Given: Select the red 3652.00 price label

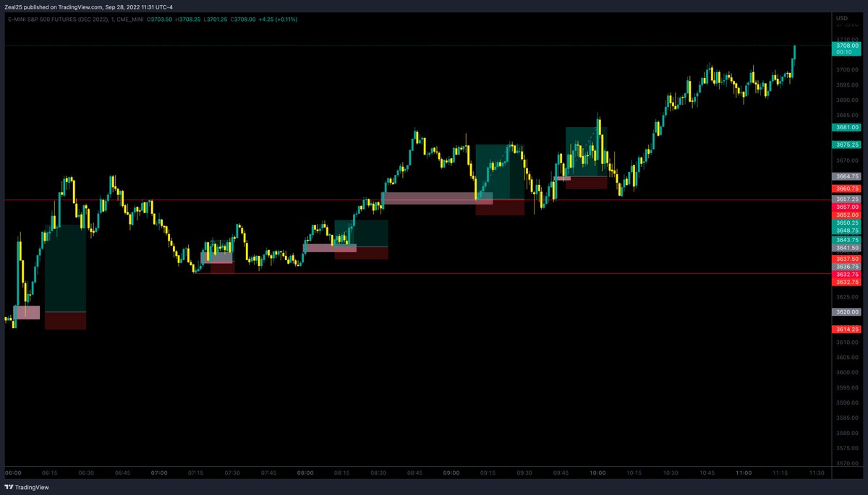Looking at the screenshot, I should tap(846, 215).
